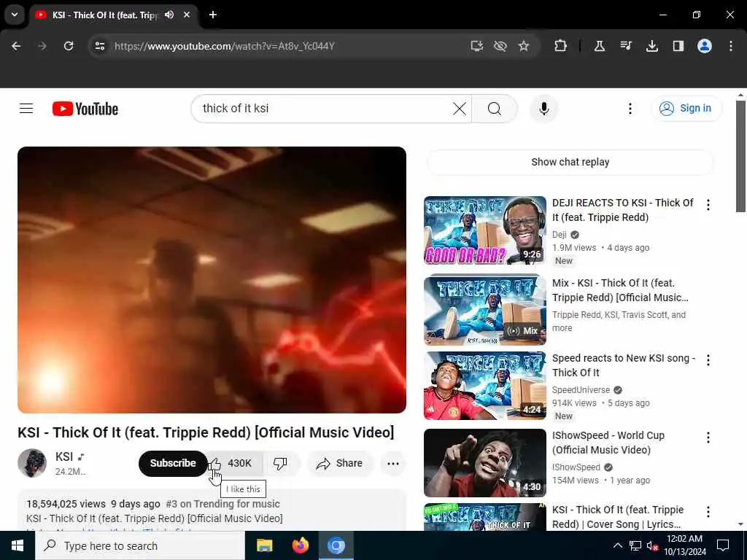Open tab search dropdown chevron
Image resolution: width=747 pixels, height=560 pixels.
click(15, 15)
